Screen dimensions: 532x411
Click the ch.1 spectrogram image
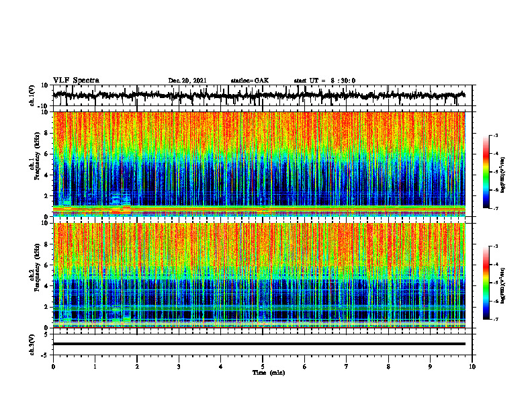(x=259, y=164)
